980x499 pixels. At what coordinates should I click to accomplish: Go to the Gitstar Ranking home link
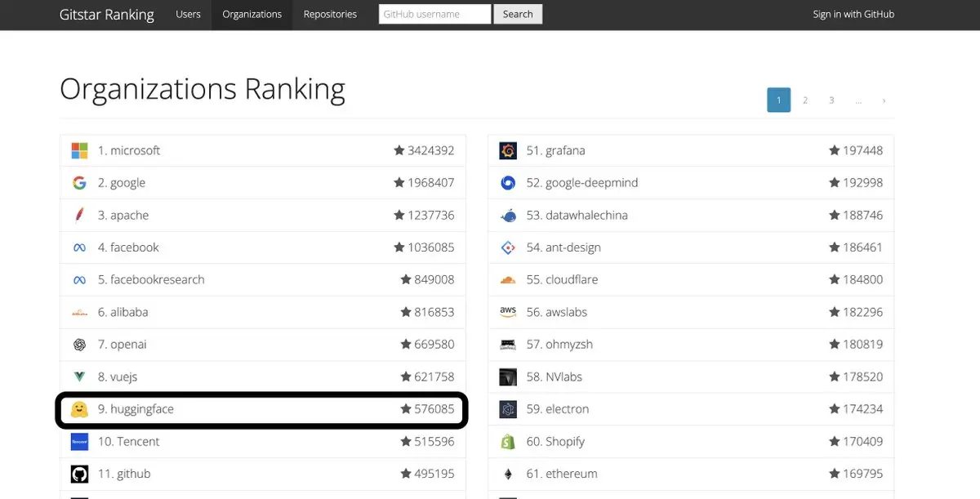[107, 15]
